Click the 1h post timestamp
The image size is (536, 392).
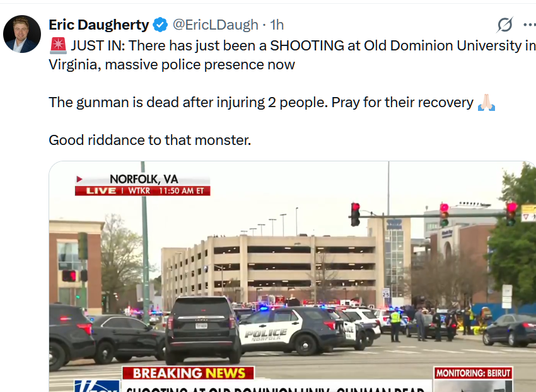[277, 25]
